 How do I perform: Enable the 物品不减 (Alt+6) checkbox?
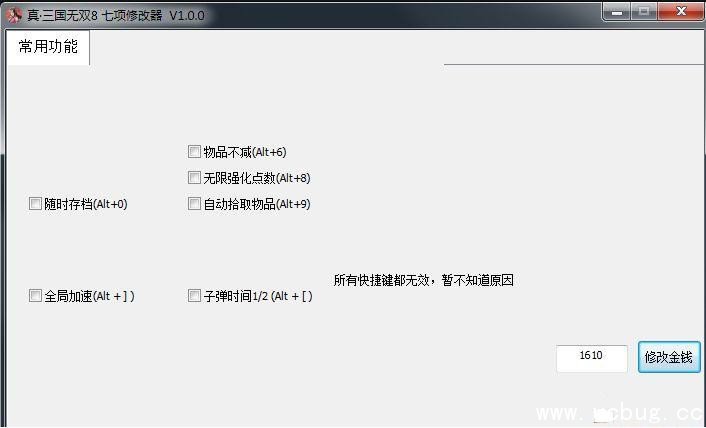[x=194, y=152]
